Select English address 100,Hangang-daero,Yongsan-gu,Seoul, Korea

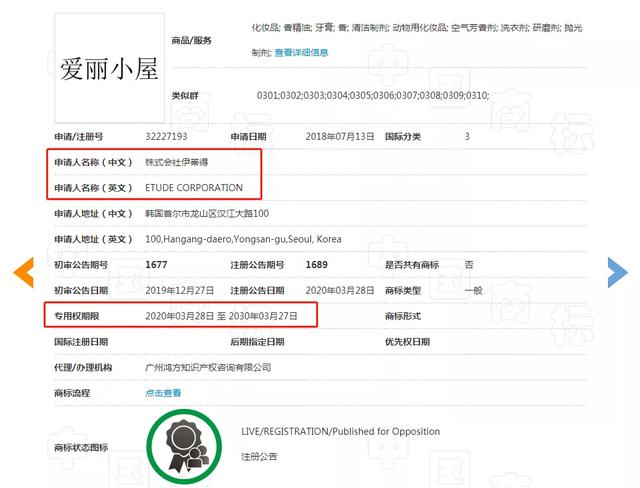(x=243, y=239)
